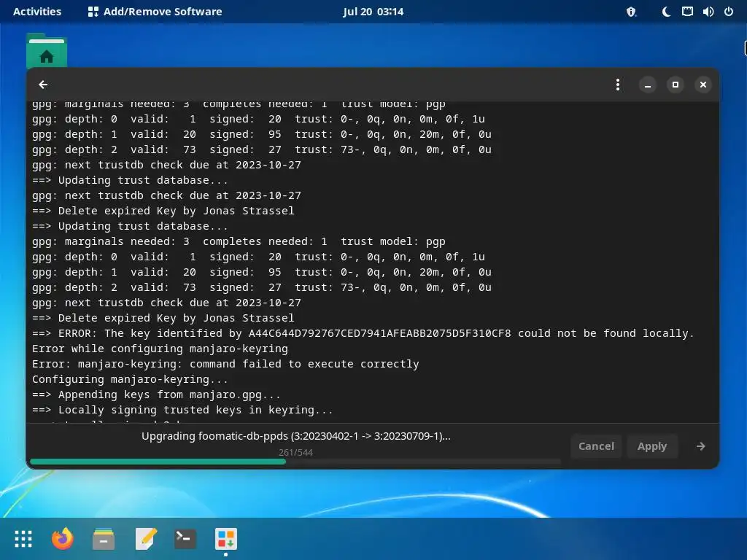The width and height of the screenshot is (747, 560).
Task: Click 'command failed to execute correctly' line
Action: tap(225, 364)
